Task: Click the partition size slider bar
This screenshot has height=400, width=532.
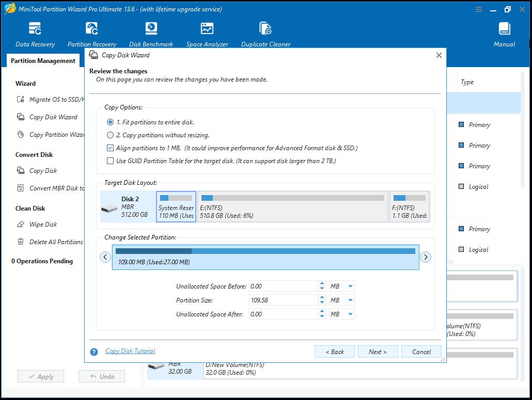Action: tap(265, 251)
